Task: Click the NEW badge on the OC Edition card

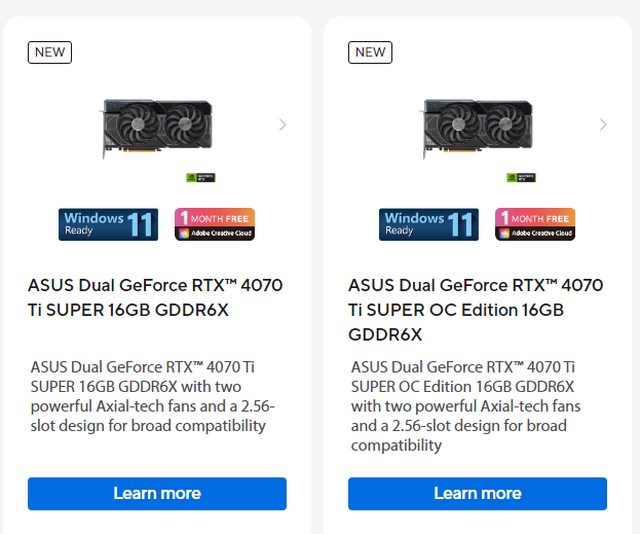Action: (x=370, y=52)
